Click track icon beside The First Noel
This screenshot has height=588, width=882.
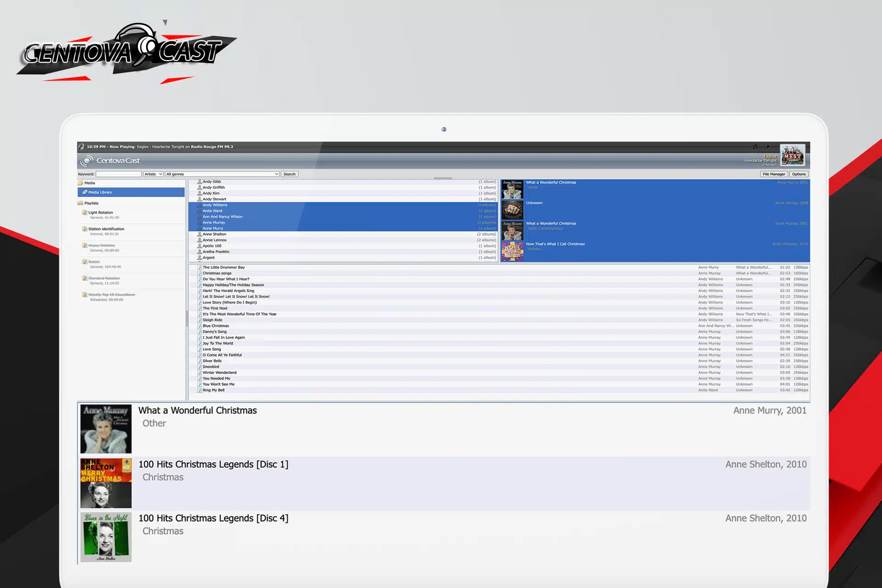click(200, 308)
